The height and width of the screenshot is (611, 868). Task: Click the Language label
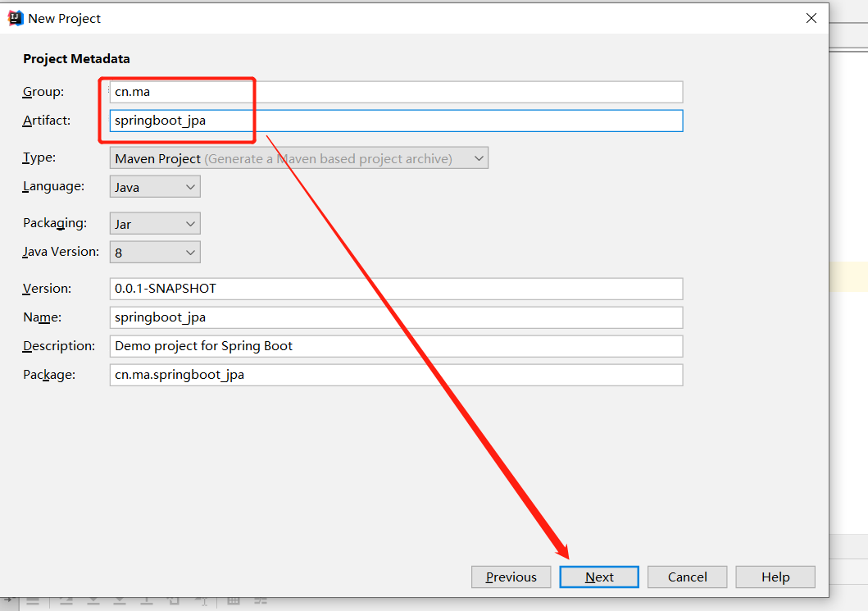[53, 187]
